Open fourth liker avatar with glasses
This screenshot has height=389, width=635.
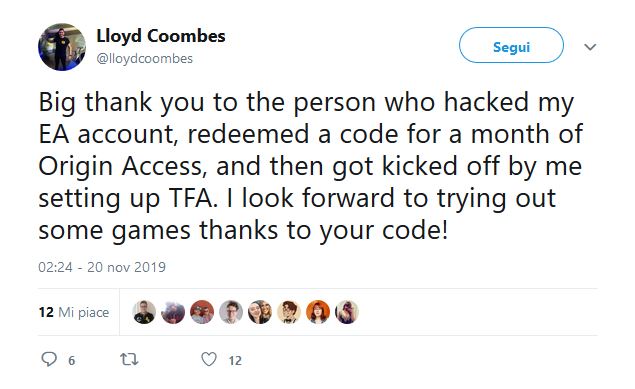[x=231, y=312]
